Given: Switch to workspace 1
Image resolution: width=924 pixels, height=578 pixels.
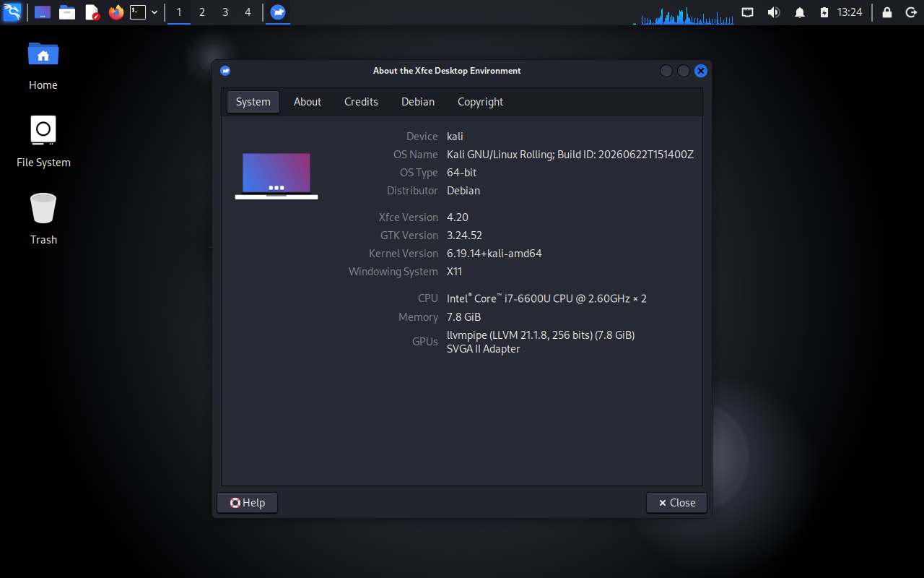Looking at the screenshot, I should [x=179, y=12].
